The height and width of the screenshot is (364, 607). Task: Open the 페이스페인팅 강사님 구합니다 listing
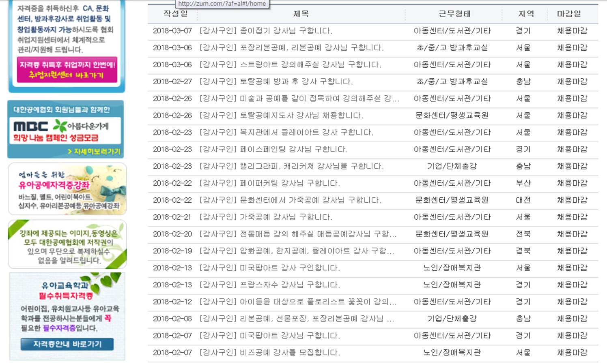[x=273, y=150]
